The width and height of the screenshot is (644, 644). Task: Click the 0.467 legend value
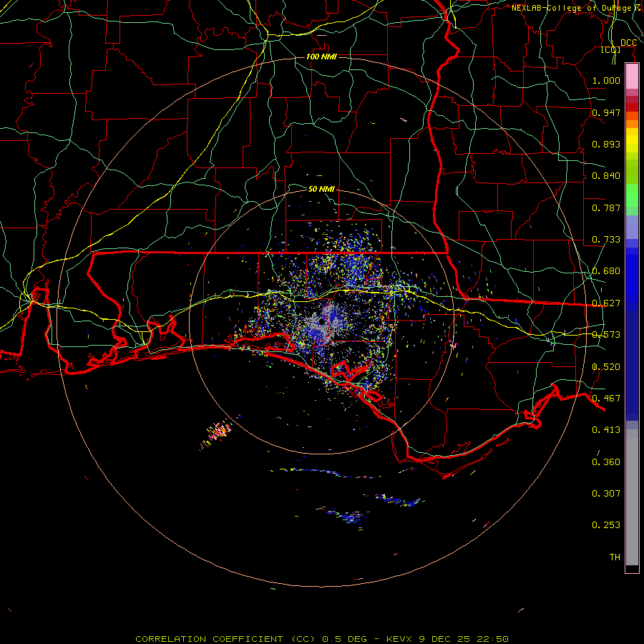point(606,399)
